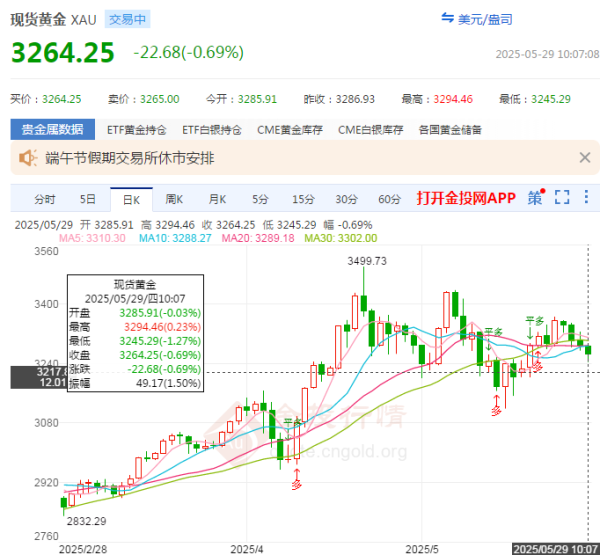Viewport: 600px width, 555px height.
Task: Click the 策 strategy icon
Action: coord(536,197)
